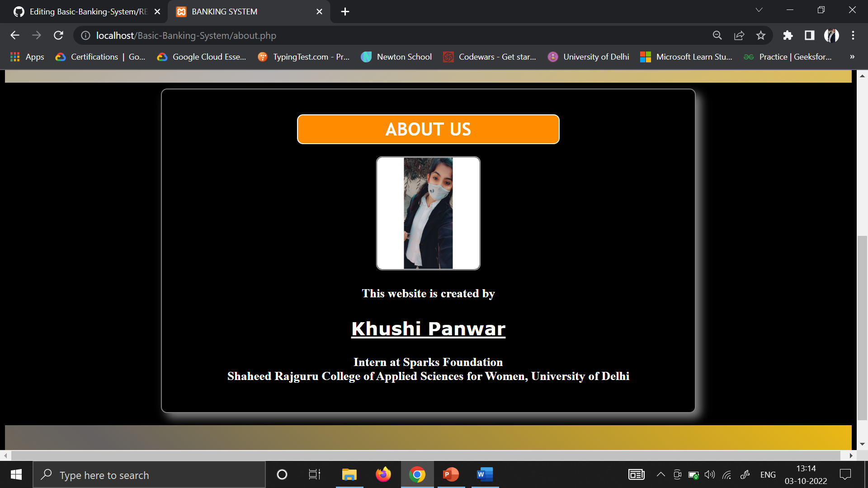Screen dimensions: 868x488
Task: Open the Newton School bookmark
Action: (x=396, y=57)
